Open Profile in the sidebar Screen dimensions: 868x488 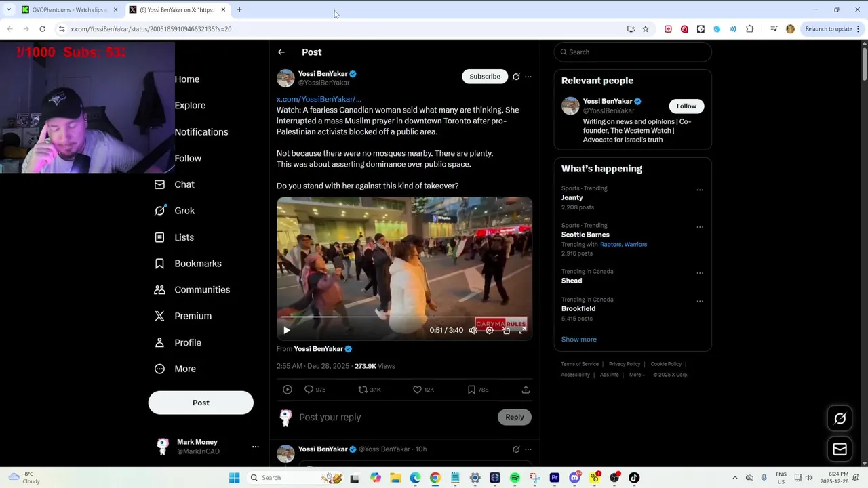point(178,342)
